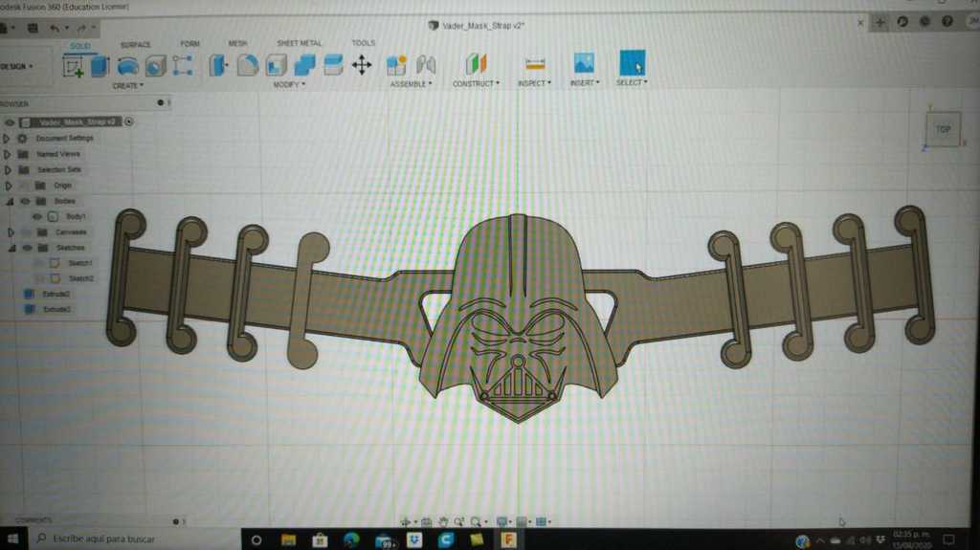Open the MODIFY dropdown menu

(x=289, y=84)
